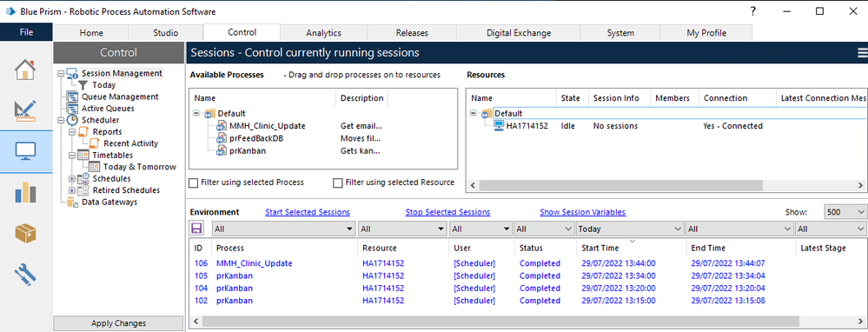This screenshot has width=868, height=332.
Task: Click the Active Queues tree icon
Action: (72, 109)
